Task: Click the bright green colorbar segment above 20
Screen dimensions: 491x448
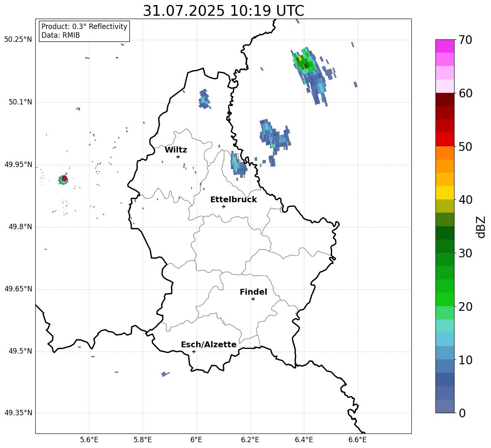Action: (x=445, y=299)
